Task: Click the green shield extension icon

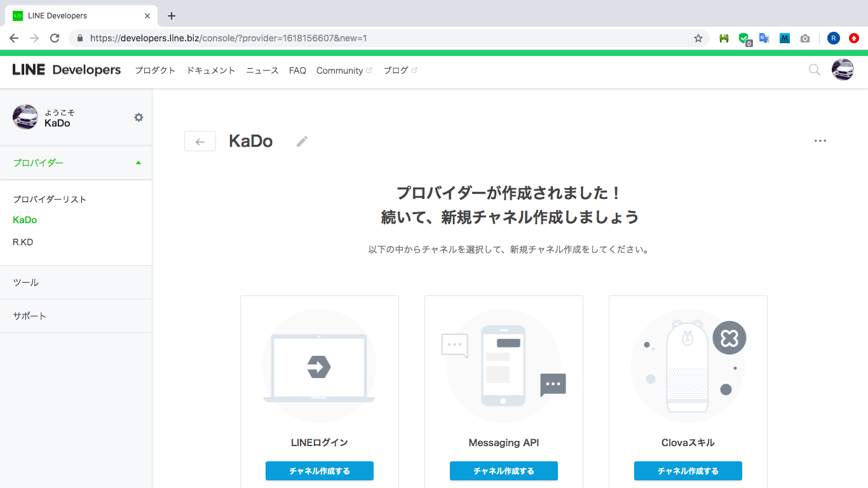Action: tap(744, 39)
